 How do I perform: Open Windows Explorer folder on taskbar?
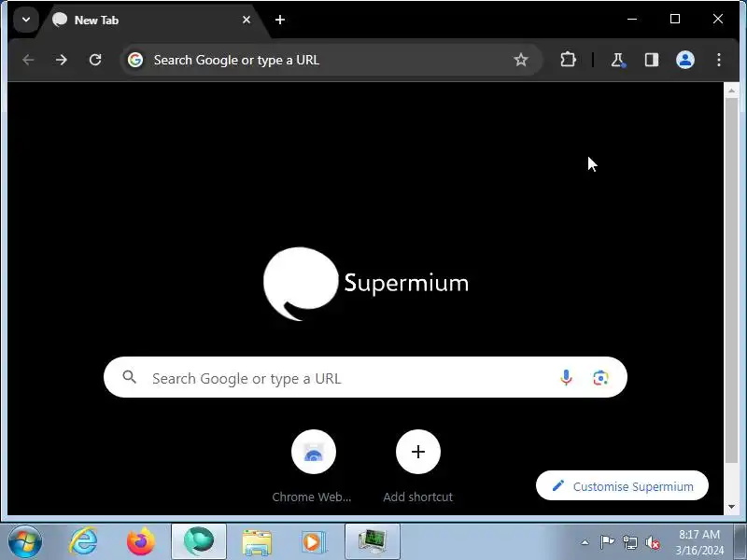256,543
